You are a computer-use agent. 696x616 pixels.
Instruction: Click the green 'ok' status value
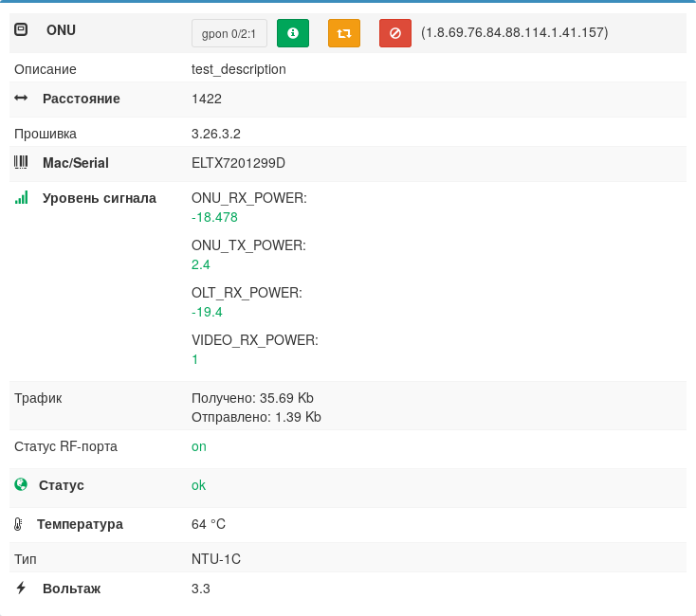198,485
